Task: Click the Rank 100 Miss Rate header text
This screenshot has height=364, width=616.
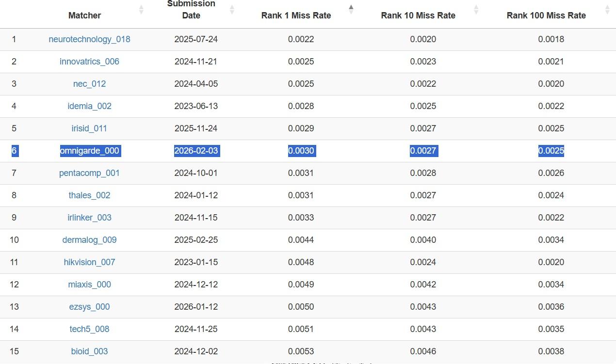Action: click(x=546, y=16)
